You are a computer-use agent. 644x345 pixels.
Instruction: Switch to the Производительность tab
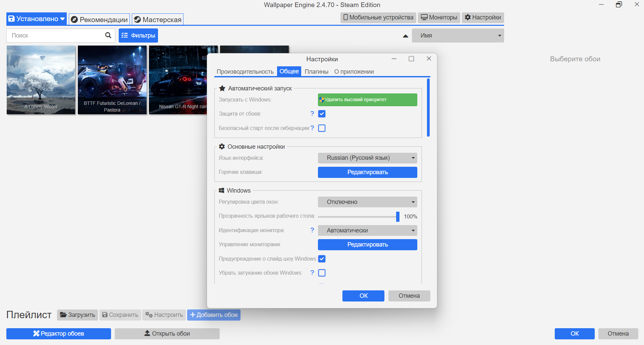click(245, 72)
